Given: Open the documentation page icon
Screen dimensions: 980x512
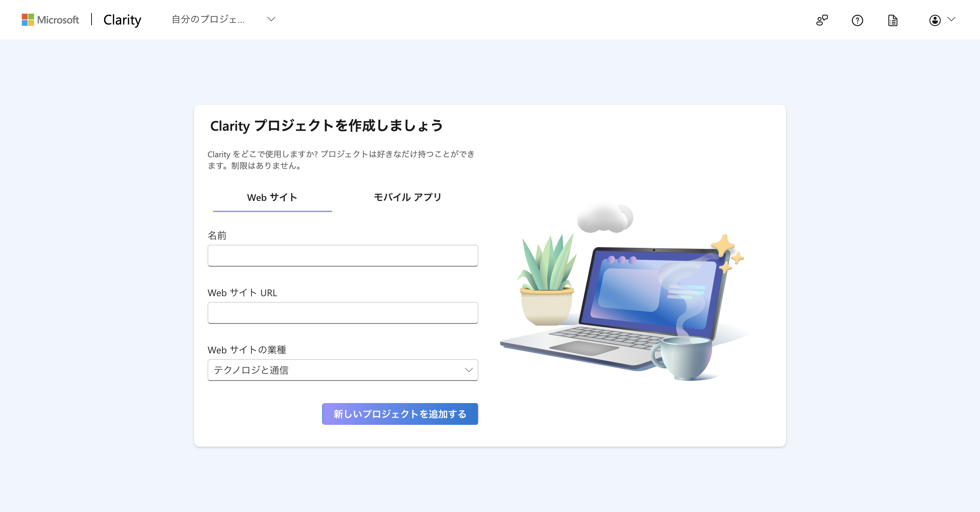Looking at the screenshot, I should click(893, 20).
